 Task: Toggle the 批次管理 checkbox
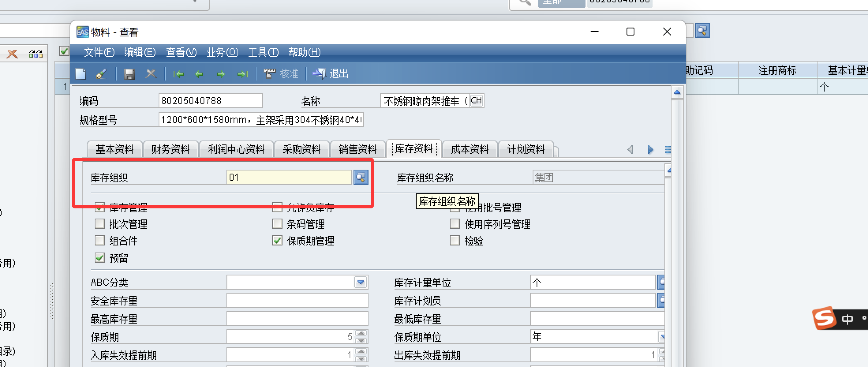tap(100, 224)
